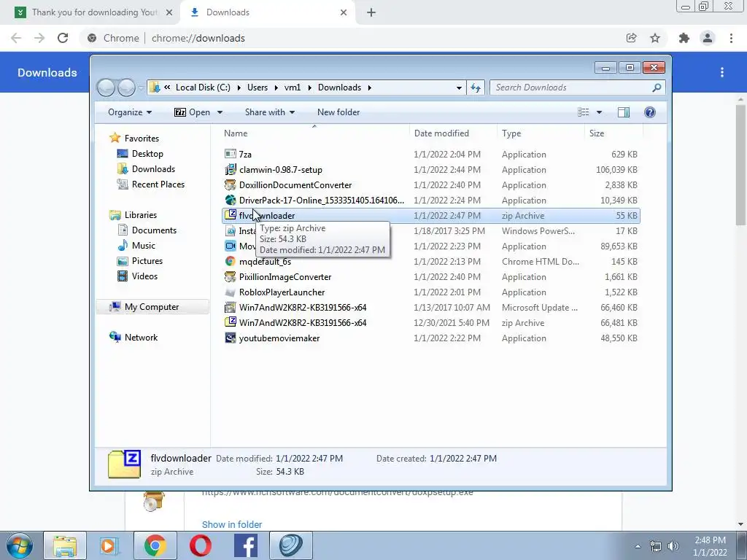Select the youtubemoviemaker file icon

pyautogui.click(x=230, y=338)
